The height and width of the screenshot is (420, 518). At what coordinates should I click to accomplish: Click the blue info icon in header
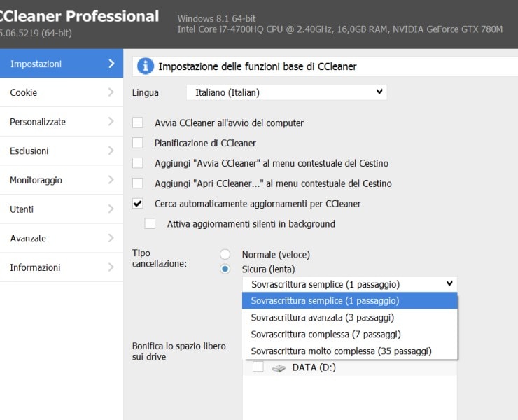[x=146, y=66]
